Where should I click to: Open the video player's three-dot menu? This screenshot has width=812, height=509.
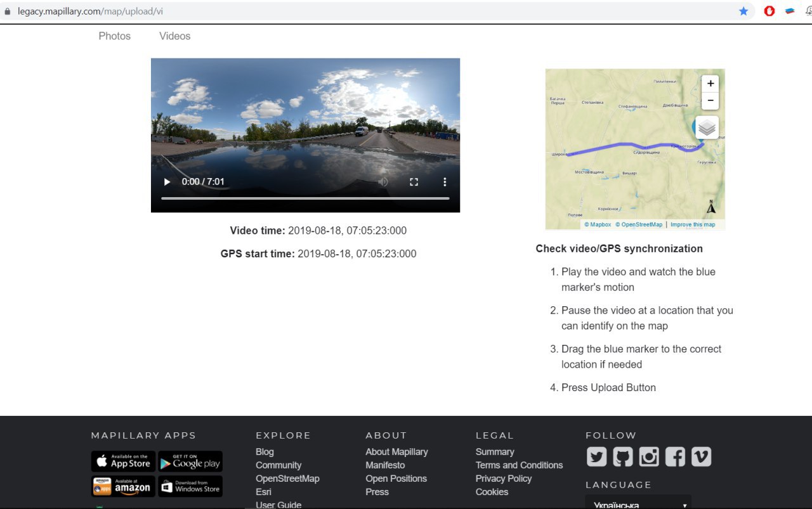(x=445, y=182)
